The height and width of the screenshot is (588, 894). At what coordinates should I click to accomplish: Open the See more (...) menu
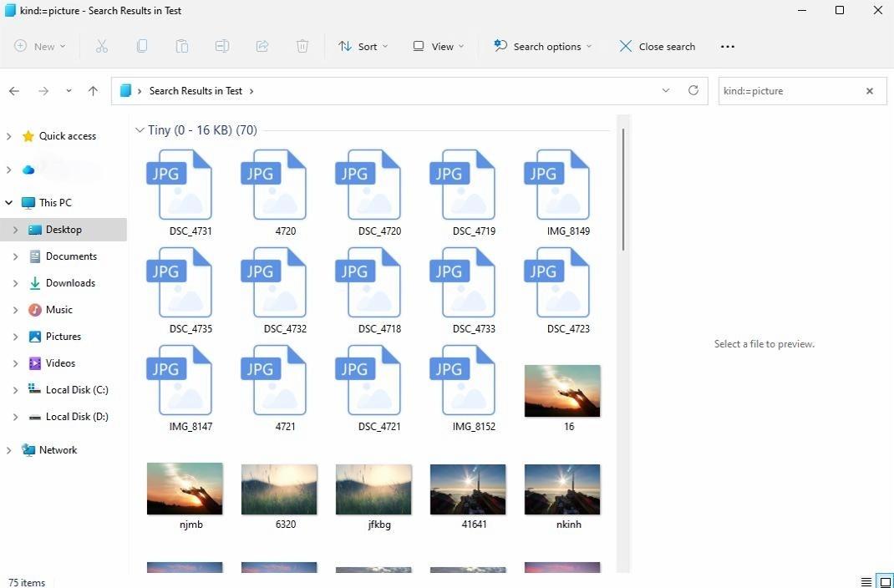point(727,46)
